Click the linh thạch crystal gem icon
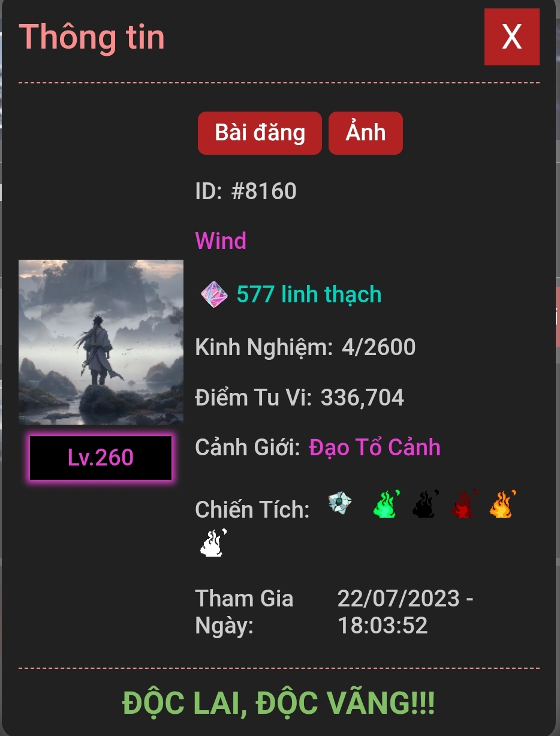This screenshot has height=736, width=560. (214, 295)
